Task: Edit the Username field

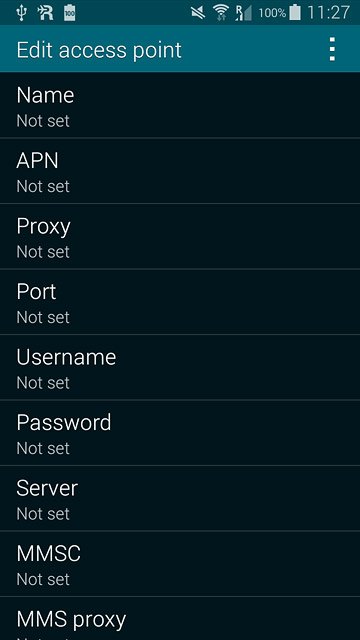Action: coord(180,367)
